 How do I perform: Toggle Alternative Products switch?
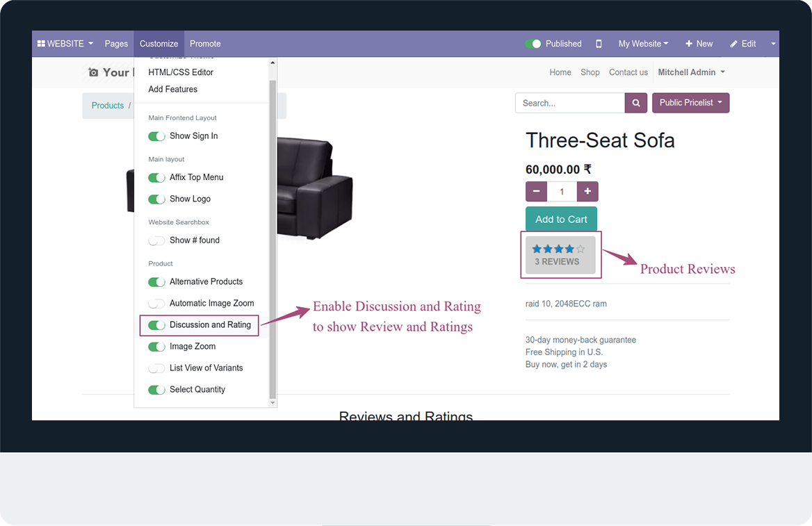click(x=156, y=282)
